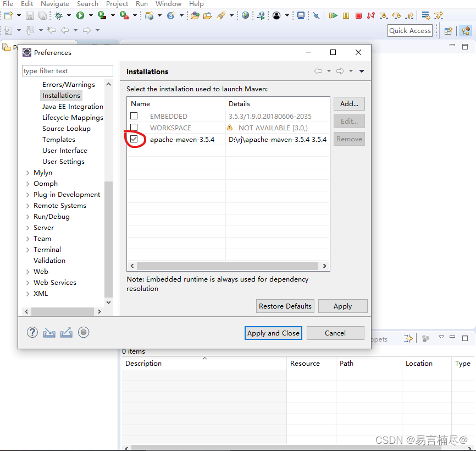Click the debug Suspend icon
Screen dimensions: 476x451
pyautogui.click(x=346, y=15)
